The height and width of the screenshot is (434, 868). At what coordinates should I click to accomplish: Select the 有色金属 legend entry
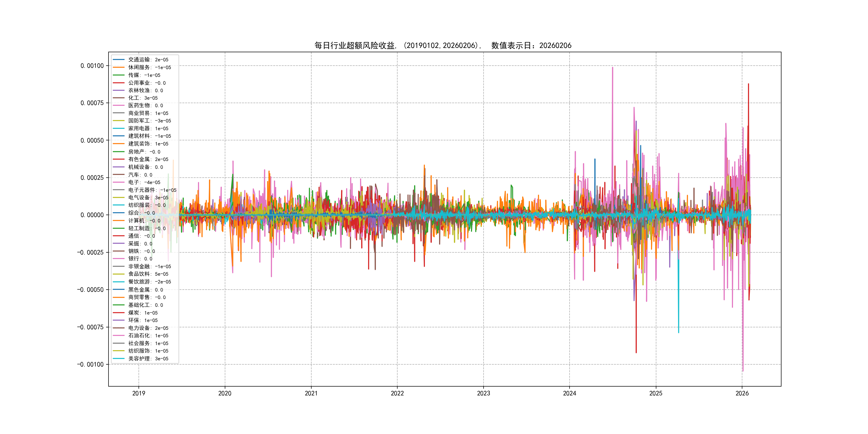(x=148, y=159)
